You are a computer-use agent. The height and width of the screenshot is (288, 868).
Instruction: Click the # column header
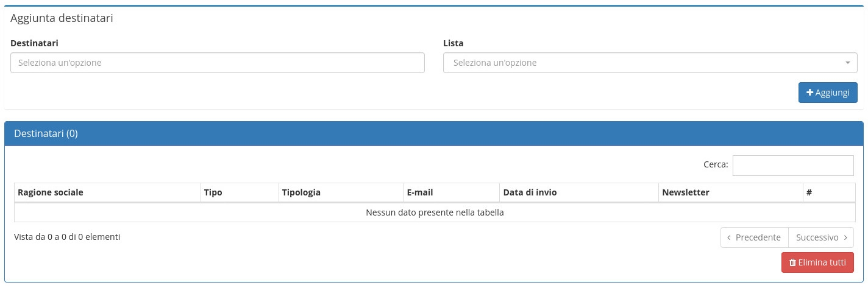coord(809,192)
